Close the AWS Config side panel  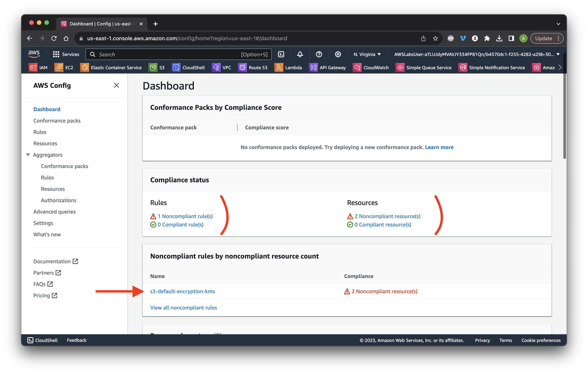[x=116, y=85]
